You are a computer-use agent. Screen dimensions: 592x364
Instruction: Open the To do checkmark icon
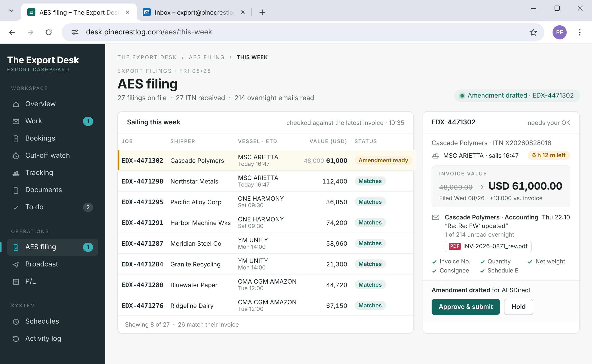[x=16, y=207]
